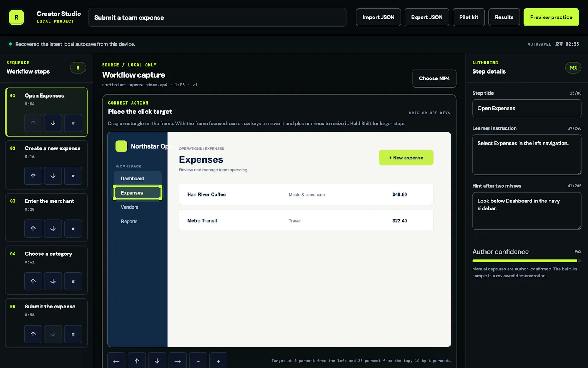Click Export JSON button

[427, 17]
